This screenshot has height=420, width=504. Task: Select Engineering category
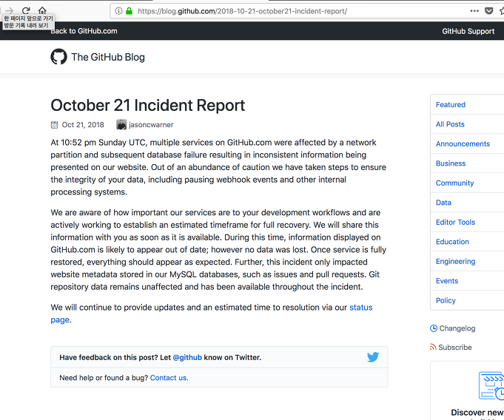[455, 261]
